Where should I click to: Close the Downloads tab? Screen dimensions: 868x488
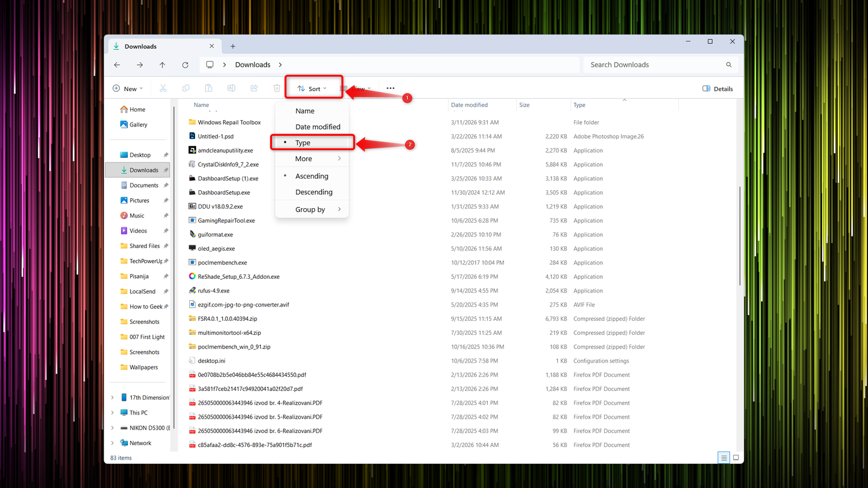tap(212, 46)
